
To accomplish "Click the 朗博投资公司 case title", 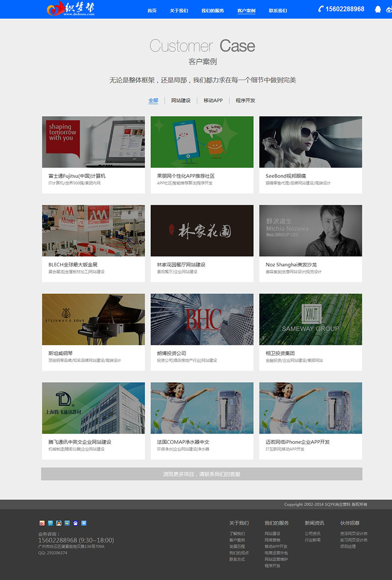I will pos(171,353).
